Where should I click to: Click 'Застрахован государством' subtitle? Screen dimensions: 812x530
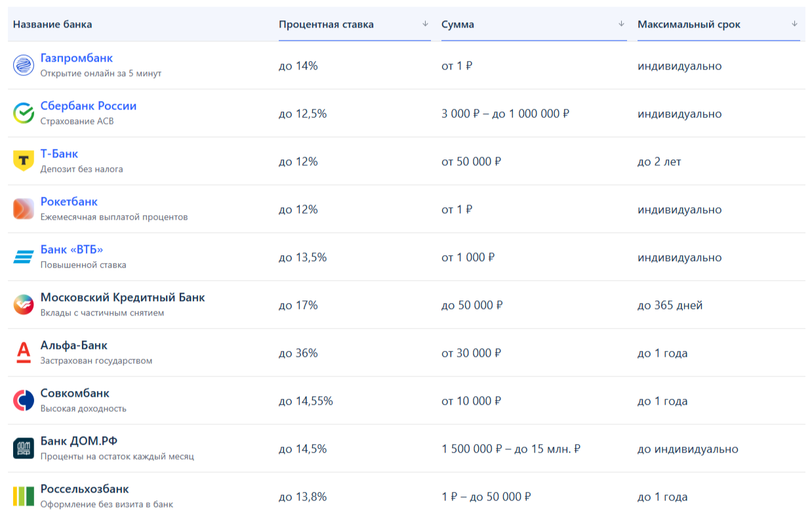point(96,361)
